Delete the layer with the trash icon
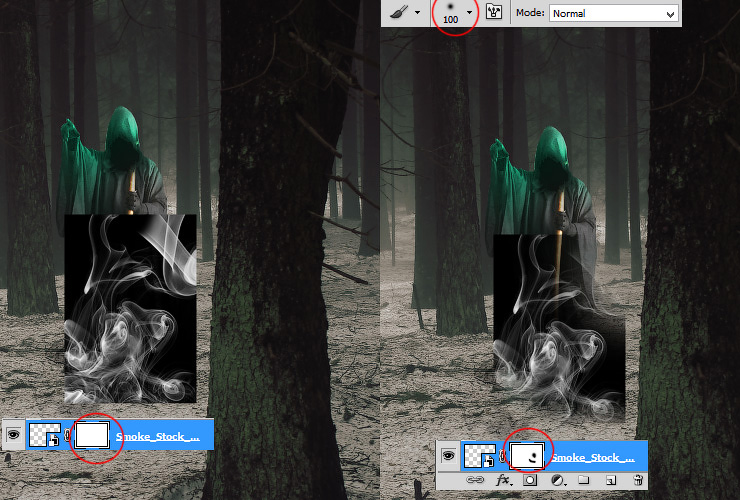Screen dimensions: 740x500 (638, 480)
